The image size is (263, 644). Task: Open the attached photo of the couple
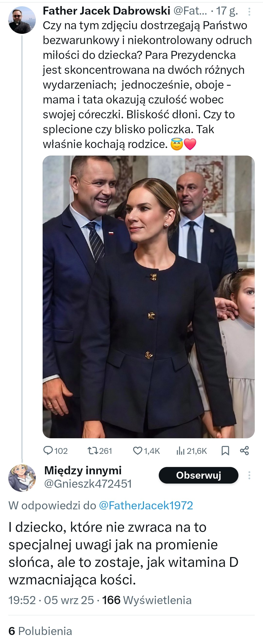click(149, 297)
